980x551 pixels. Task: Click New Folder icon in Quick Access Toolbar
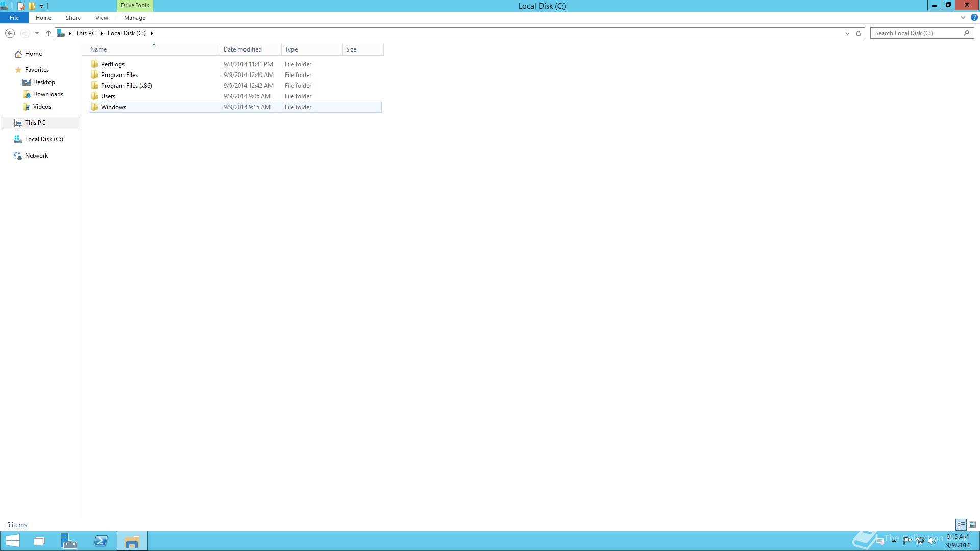[32, 6]
